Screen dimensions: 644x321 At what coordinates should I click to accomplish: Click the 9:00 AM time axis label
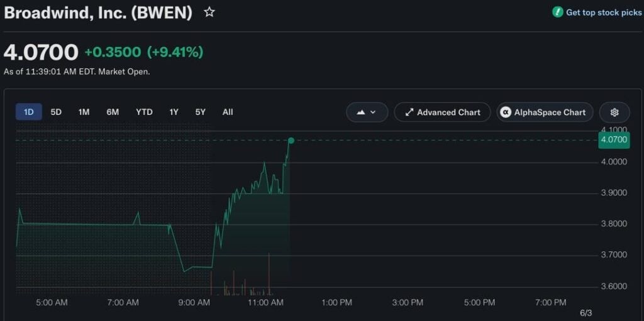(194, 303)
